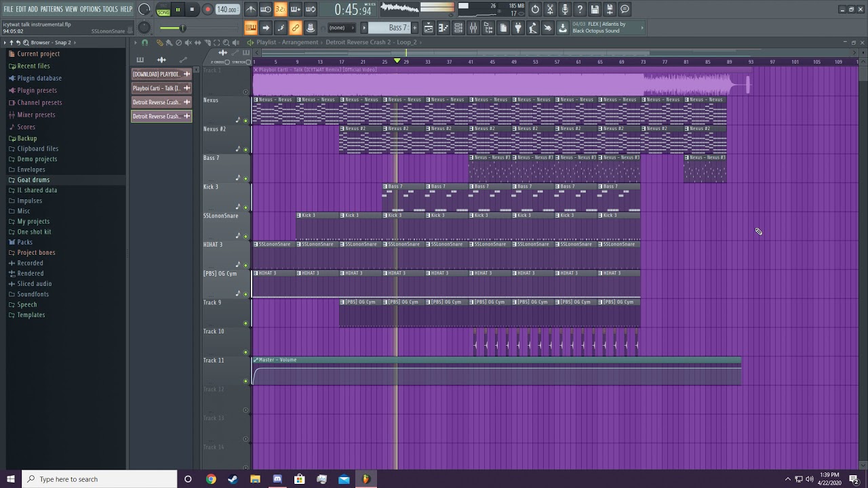Click the plus button next to Bass 7
The image size is (868, 488).
[414, 28]
